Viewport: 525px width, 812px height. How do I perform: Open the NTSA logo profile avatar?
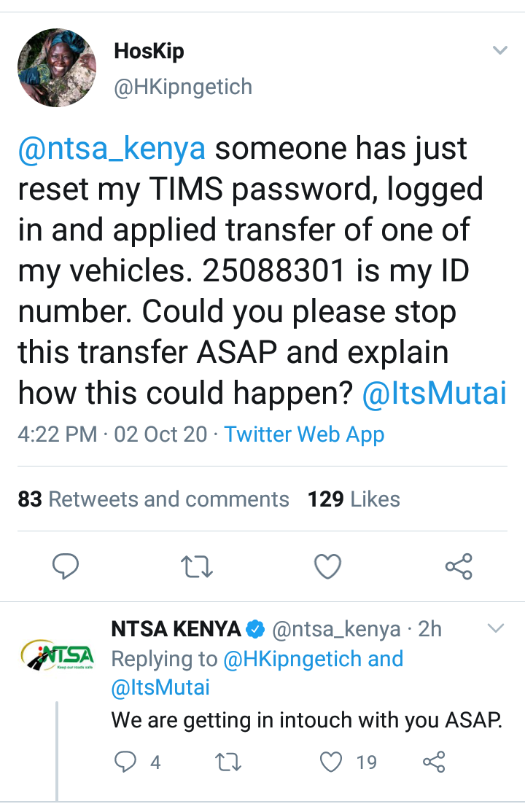tap(57, 655)
